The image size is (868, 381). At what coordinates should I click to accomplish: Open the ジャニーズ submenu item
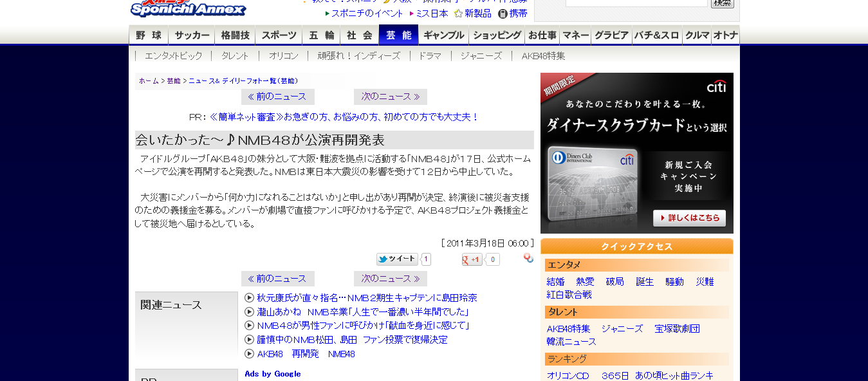(x=481, y=56)
